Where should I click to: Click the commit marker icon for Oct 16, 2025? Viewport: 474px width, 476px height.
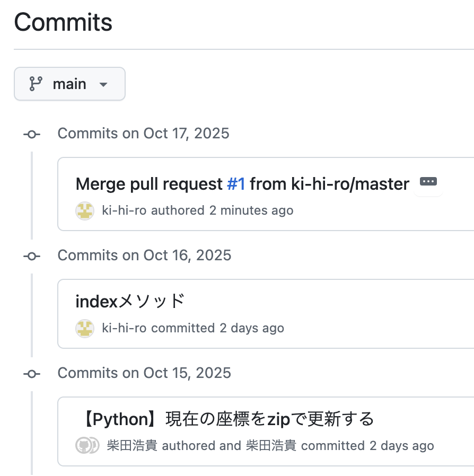31,256
